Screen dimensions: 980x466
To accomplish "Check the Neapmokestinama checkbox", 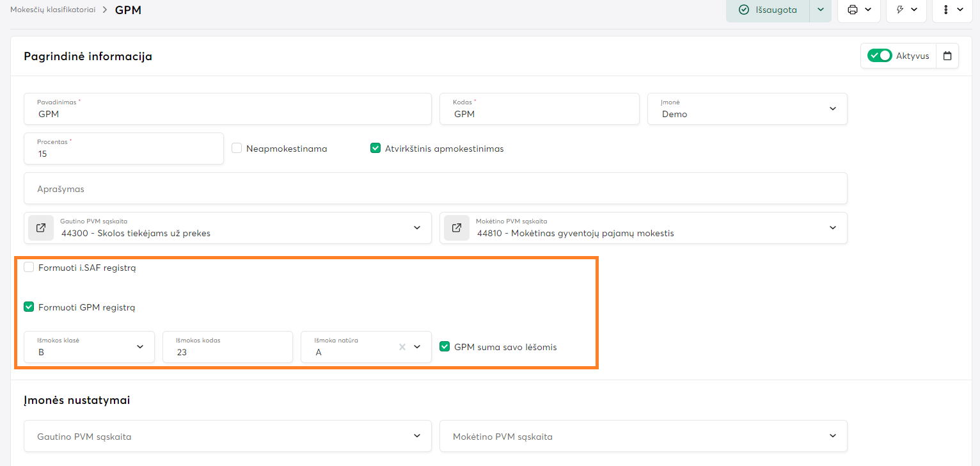I will click(237, 149).
